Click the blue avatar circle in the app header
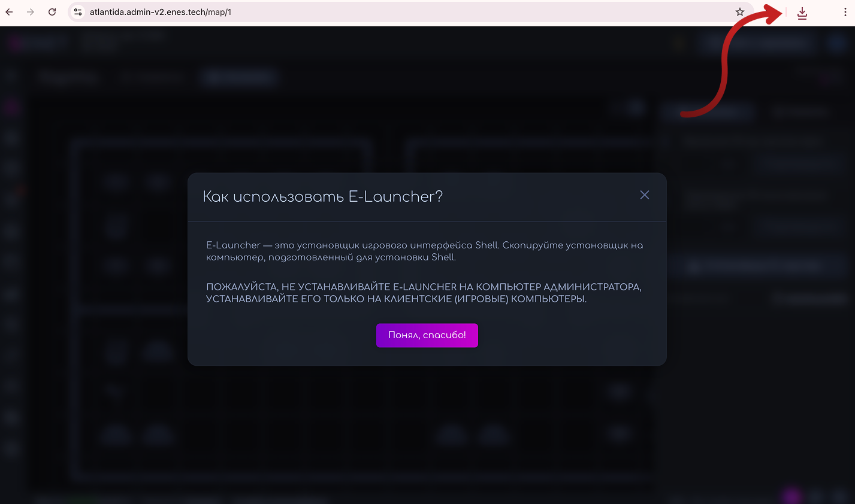The image size is (855, 504). tap(838, 42)
